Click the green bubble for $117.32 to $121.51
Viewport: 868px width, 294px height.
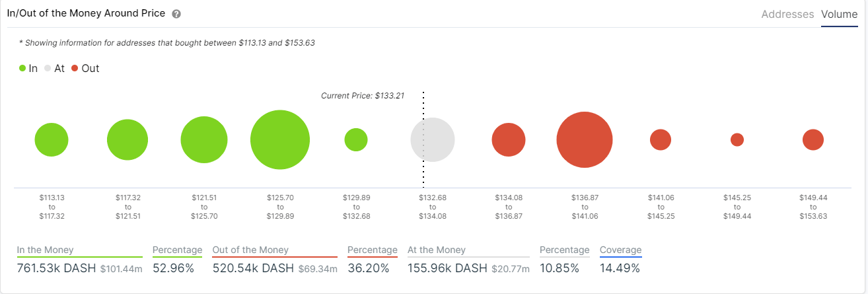[x=127, y=140]
